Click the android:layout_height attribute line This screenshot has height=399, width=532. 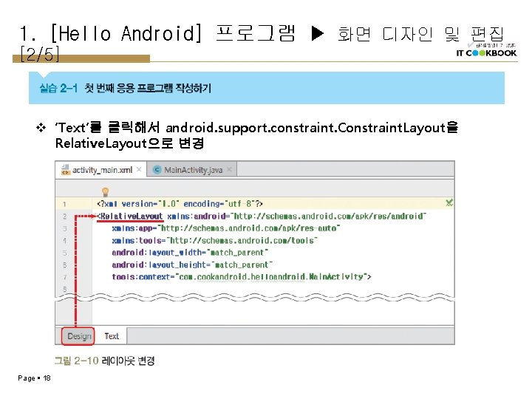pos(192,265)
